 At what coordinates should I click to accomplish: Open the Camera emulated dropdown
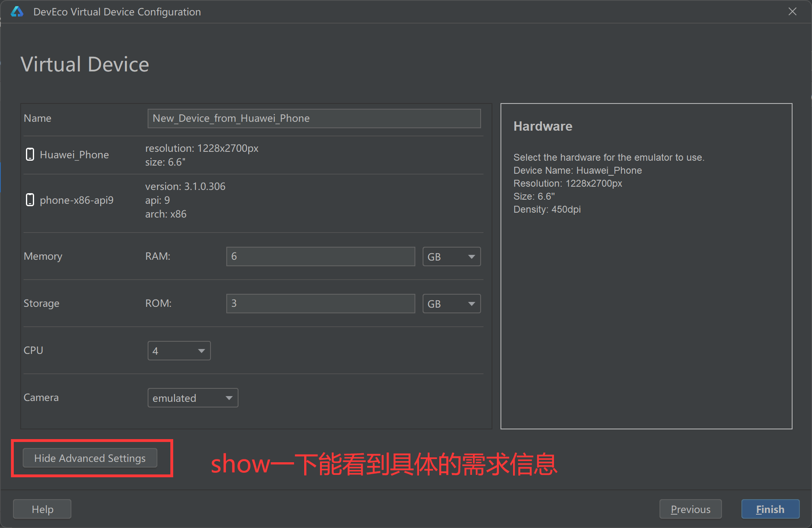193,398
